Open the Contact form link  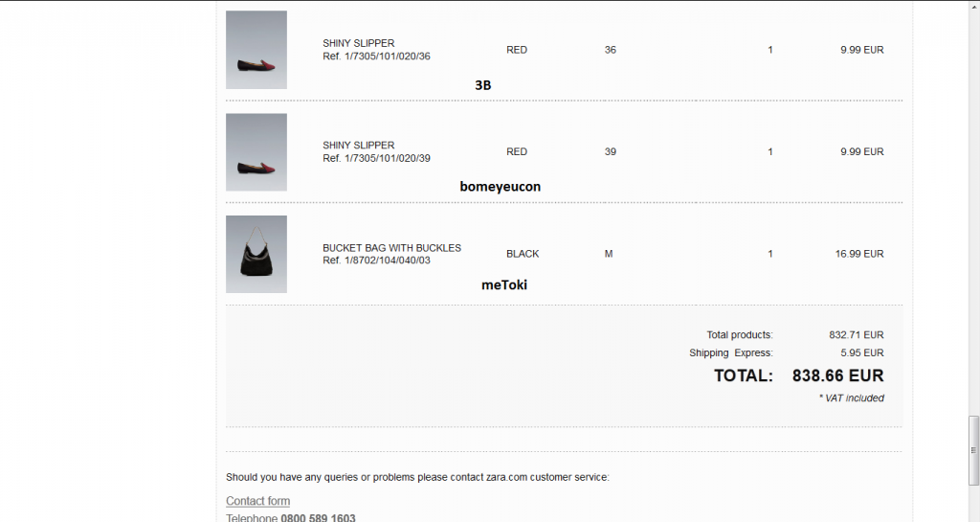click(257, 501)
